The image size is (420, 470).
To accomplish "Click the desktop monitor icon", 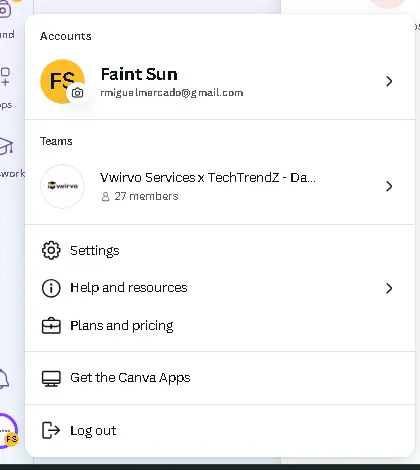I will click(x=51, y=378).
